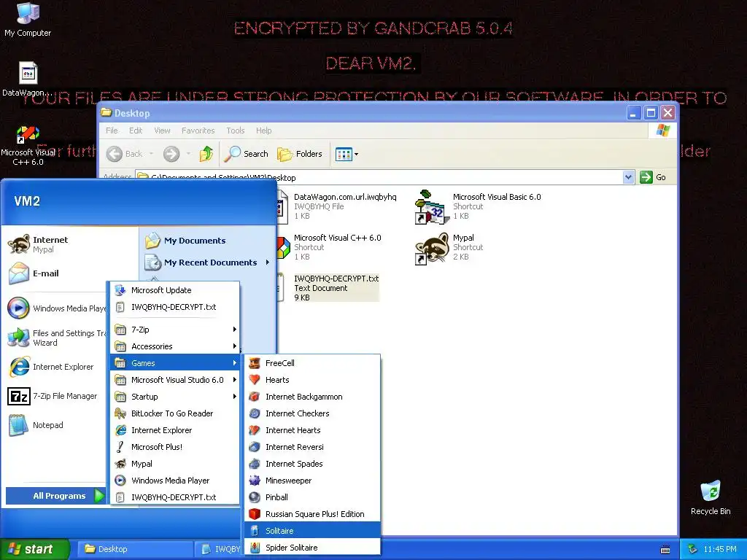The width and height of the screenshot is (747, 560).
Task: Open top IWQBYHQ-DECRYPT.txt in programs list
Action: (x=175, y=307)
